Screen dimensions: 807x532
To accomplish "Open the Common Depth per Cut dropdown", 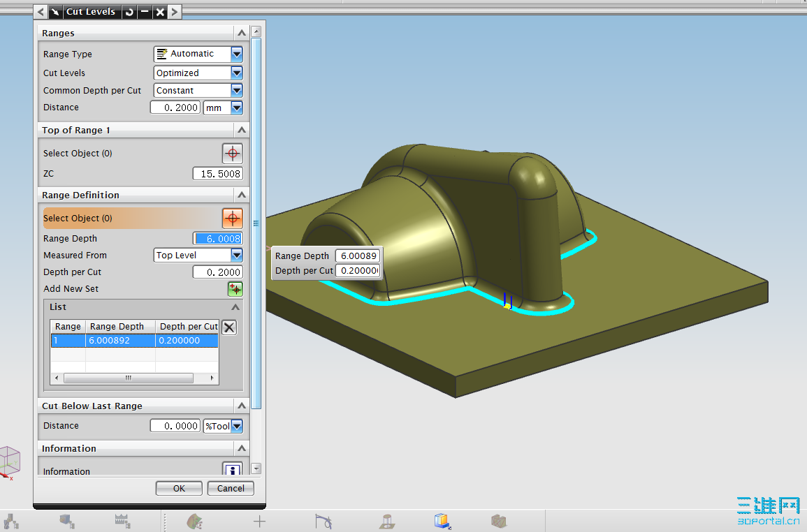I will coord(236,91).
